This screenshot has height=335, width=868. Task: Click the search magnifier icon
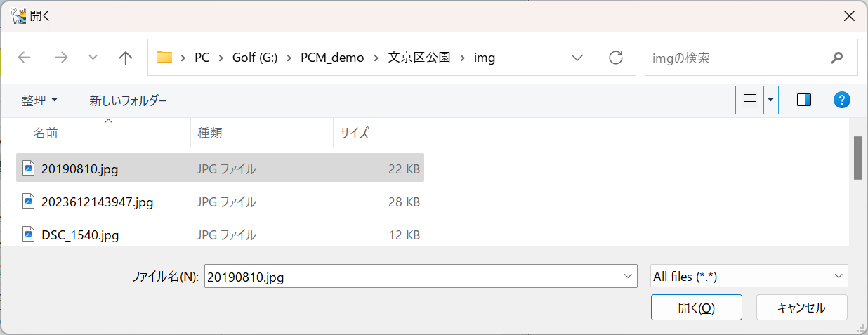[836, 58]
